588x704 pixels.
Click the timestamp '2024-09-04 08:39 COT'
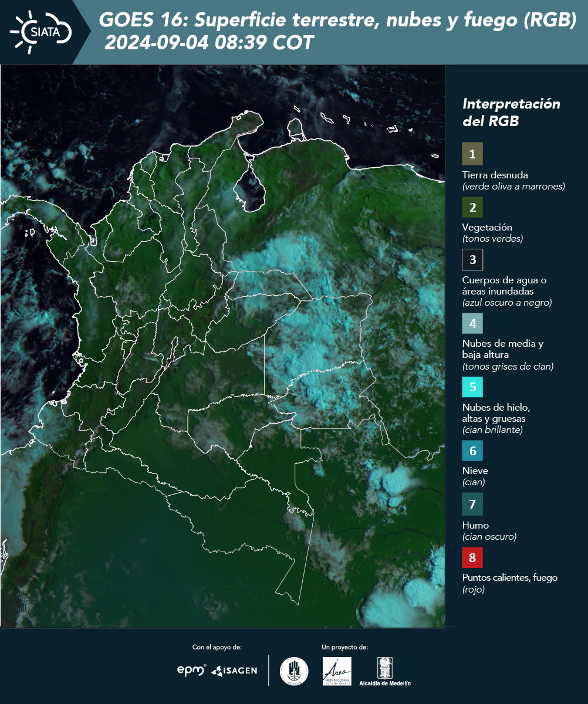pyautogui.click(x=209, y=43)
